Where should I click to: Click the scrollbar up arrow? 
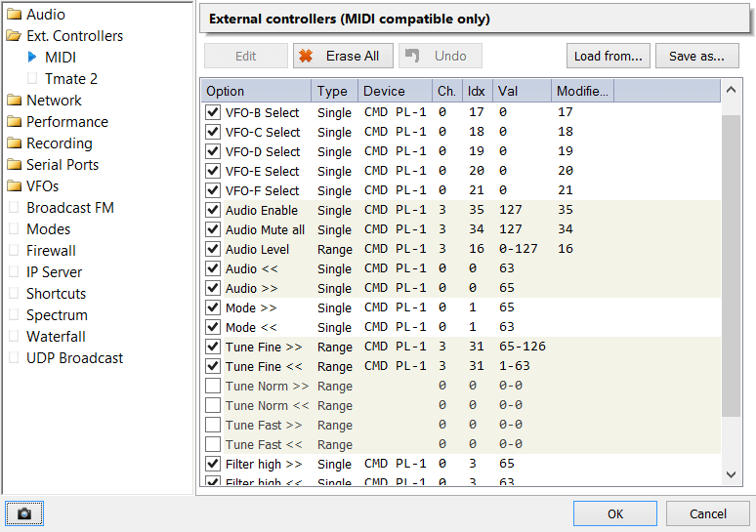[x=731, y=90]
